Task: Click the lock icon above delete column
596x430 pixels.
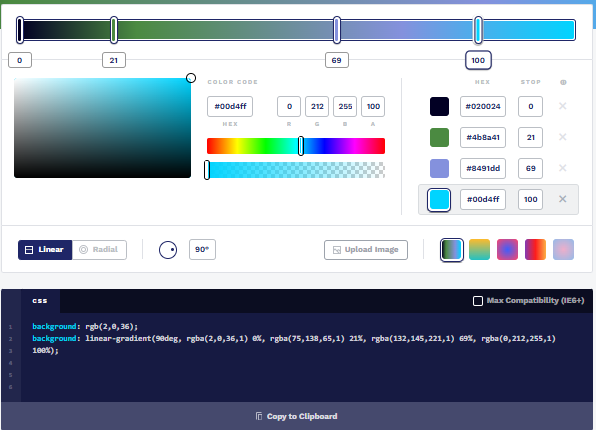Action: click(x=563, y=82)
